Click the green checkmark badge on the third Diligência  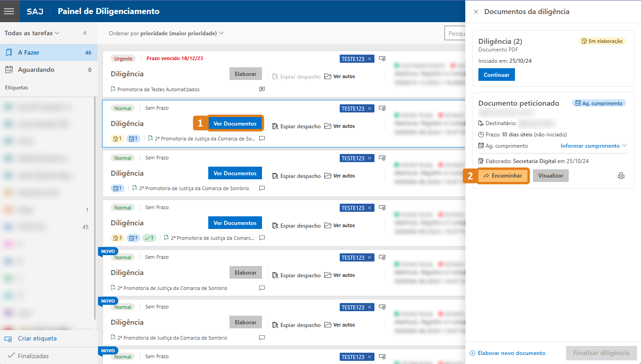[149, 238]
